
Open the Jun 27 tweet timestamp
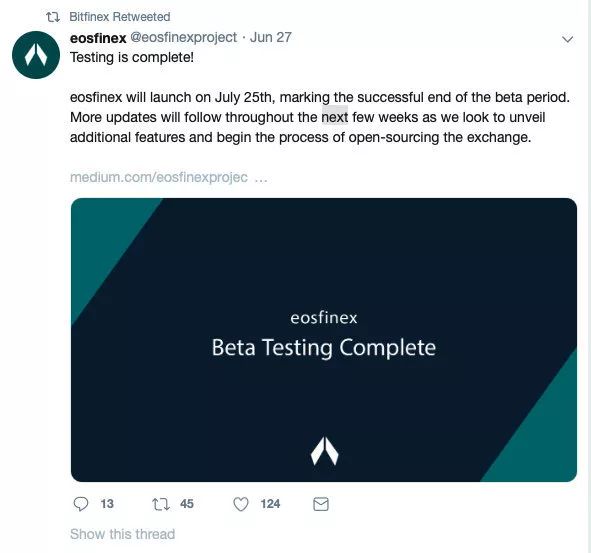pos(271,37)
